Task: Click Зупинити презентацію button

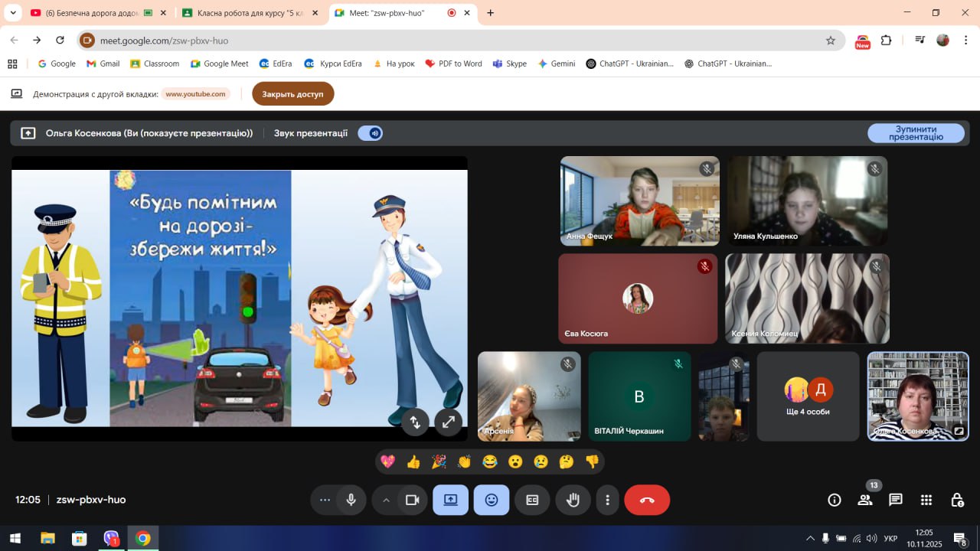Action: 916,133
